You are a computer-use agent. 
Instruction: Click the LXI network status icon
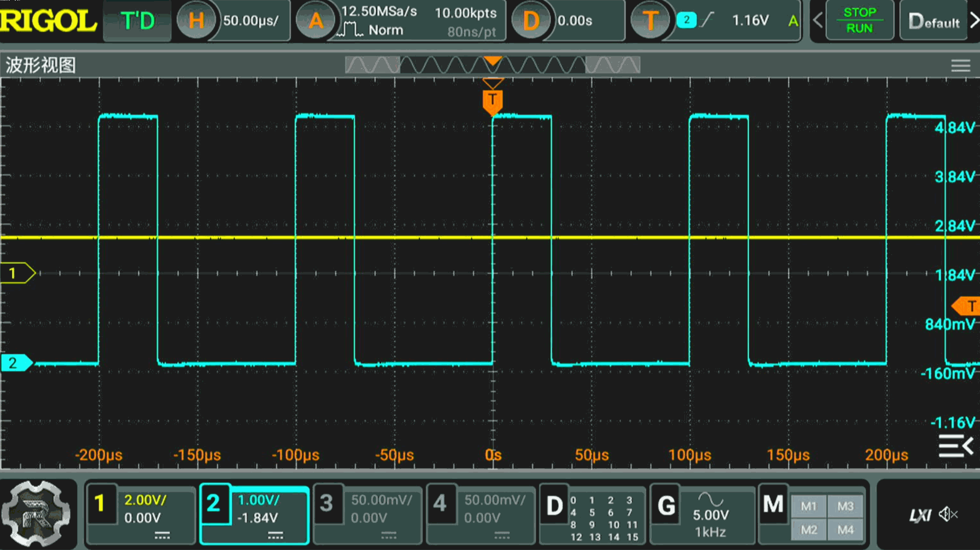[x=920, y=515]
